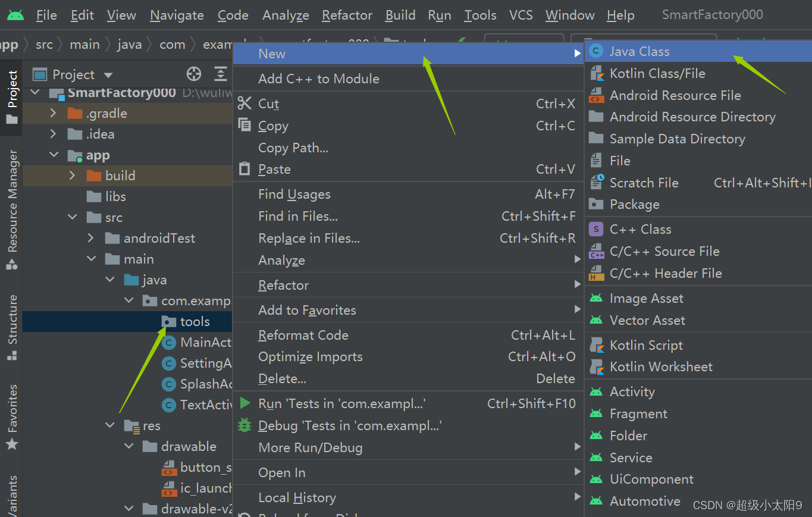812x517 pixels.
Task: Open the Project view type dropdown
Action: click(108, 75)
